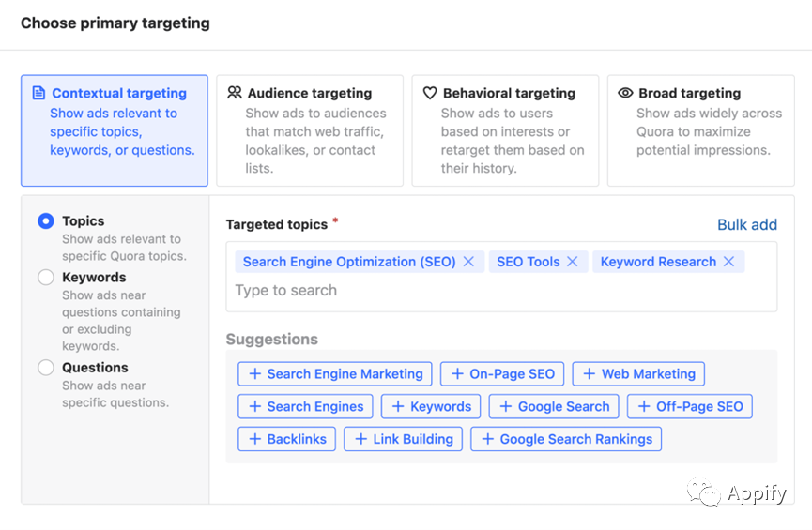This screenshot has width=812, height=530.
Task: Click the Backlinks suggestion label
Action: (x=297, y=439)
